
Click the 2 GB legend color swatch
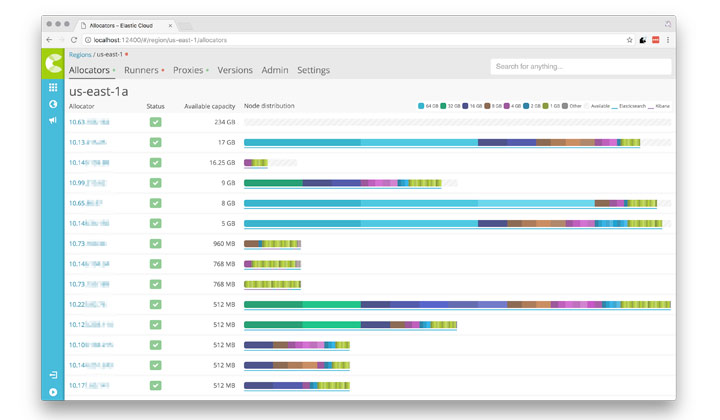point(526,106)
